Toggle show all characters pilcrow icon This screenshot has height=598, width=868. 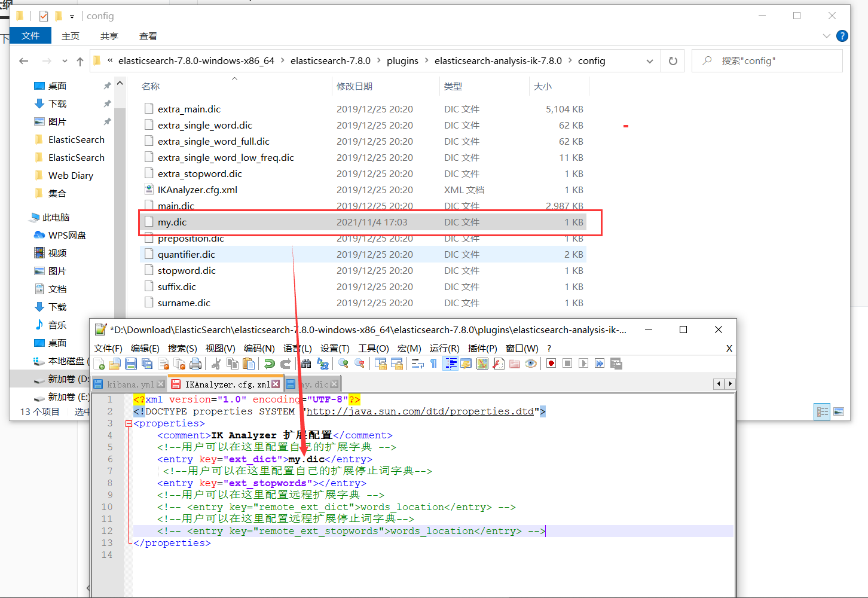[x=434, y=364]
